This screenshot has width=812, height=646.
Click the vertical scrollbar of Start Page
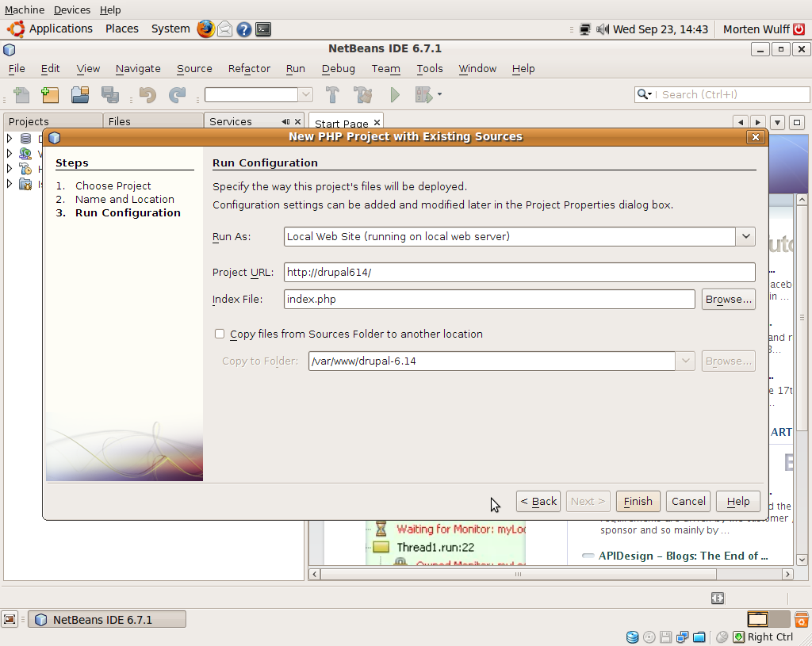point(802,319)
